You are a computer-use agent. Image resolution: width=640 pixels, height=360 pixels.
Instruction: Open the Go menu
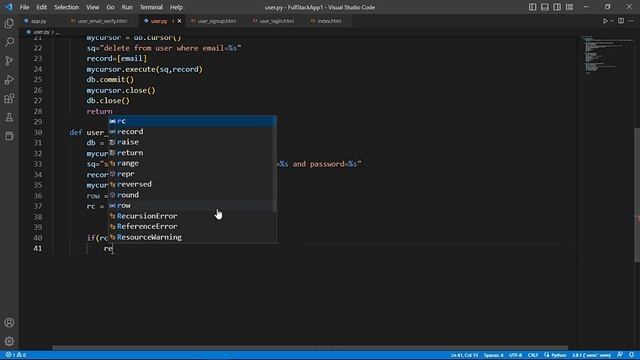(110, 7)
